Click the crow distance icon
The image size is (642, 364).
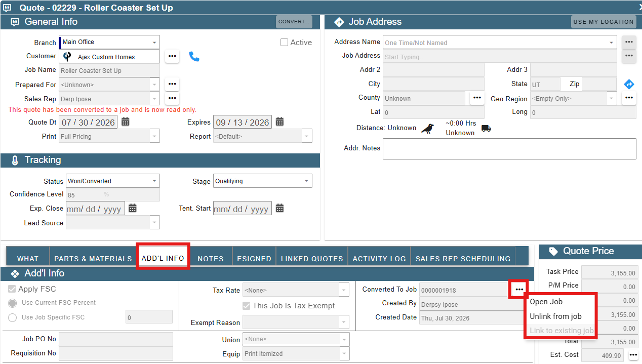(427, 129)
